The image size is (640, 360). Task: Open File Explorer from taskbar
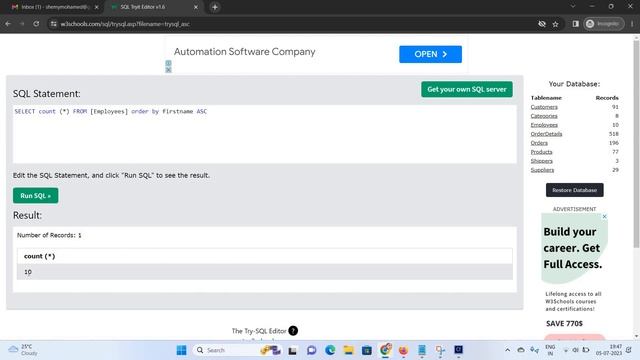click(x=348, y=350)
